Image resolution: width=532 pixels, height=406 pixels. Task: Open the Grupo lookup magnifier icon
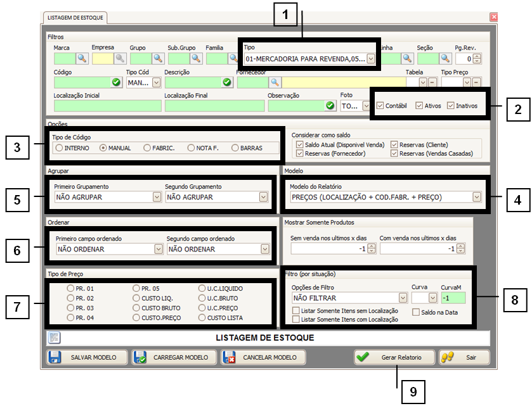point(157,59)
